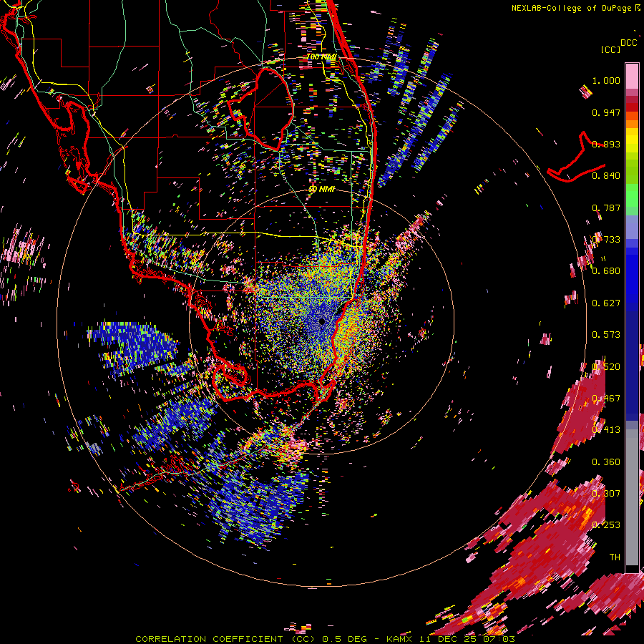Click the CORRELATION COEFFICIENT (CC) caption text

225,639
